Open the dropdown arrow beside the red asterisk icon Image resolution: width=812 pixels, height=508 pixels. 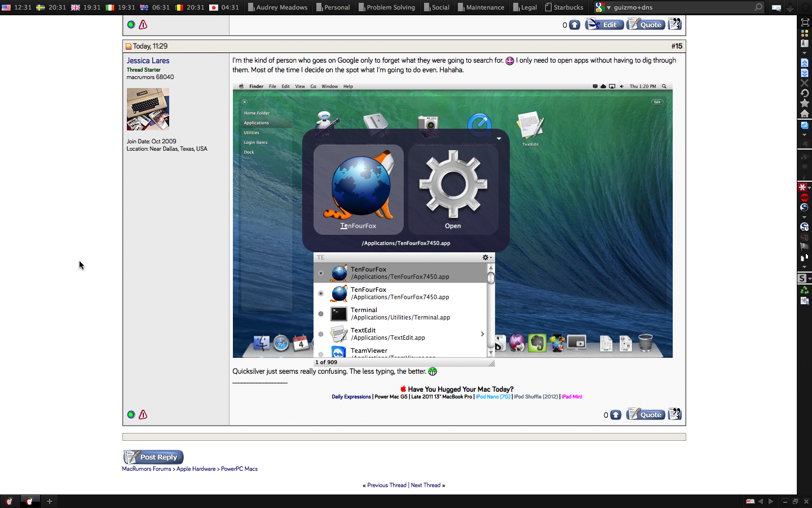[810, 187]
